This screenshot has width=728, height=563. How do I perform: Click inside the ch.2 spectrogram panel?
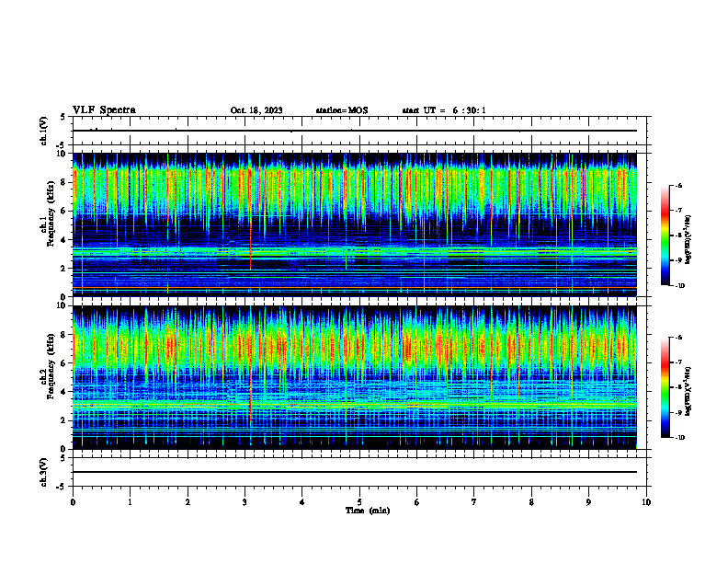click(x=355, y=377)
